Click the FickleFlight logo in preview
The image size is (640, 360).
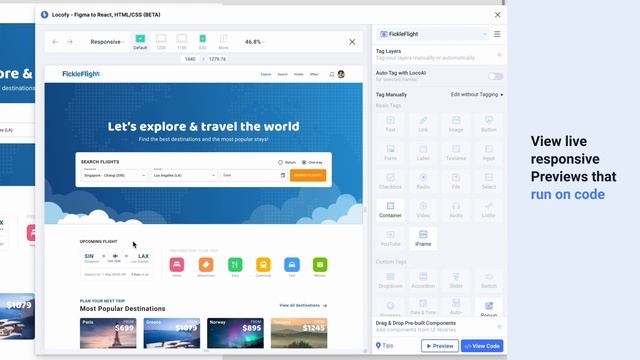coord(81,74)
